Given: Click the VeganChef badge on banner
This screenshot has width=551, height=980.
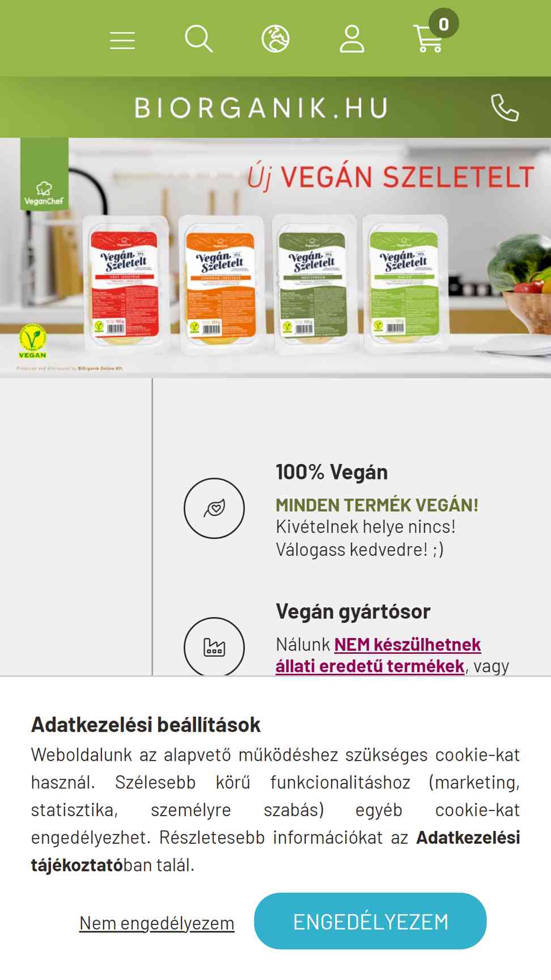Looking at the screenshot, I should coord(44,174).
